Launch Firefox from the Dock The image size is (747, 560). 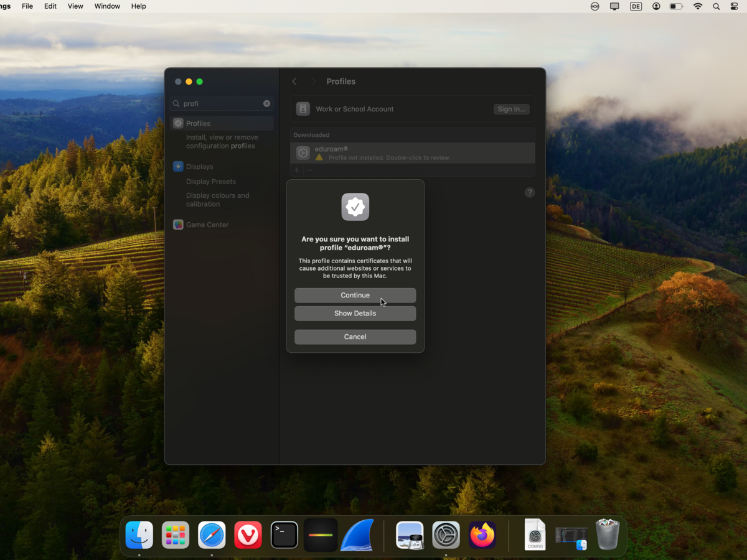click(x=482, y=534)
